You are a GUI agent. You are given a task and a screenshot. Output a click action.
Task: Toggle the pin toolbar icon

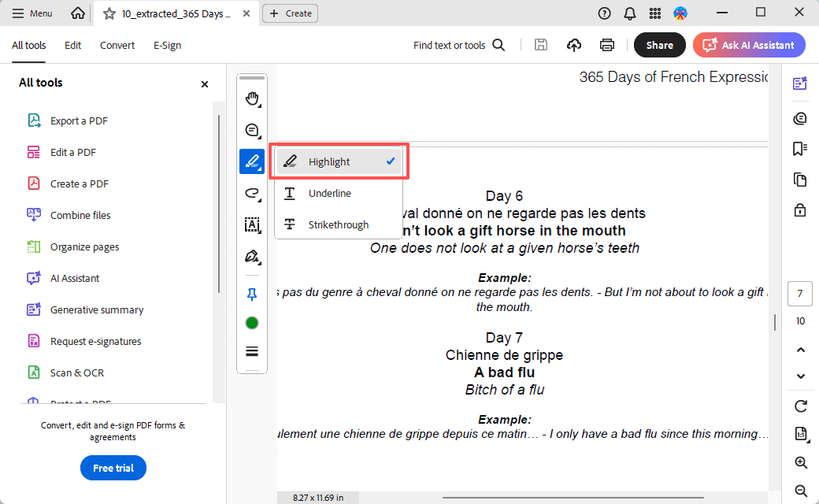point(252,294)
